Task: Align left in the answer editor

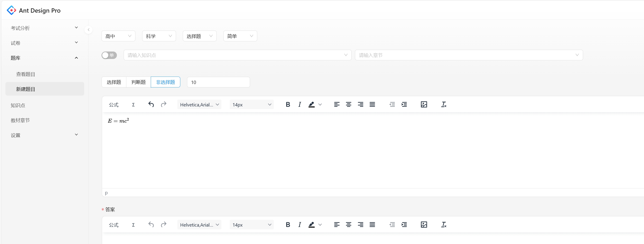Action: [x=336, y=225]
